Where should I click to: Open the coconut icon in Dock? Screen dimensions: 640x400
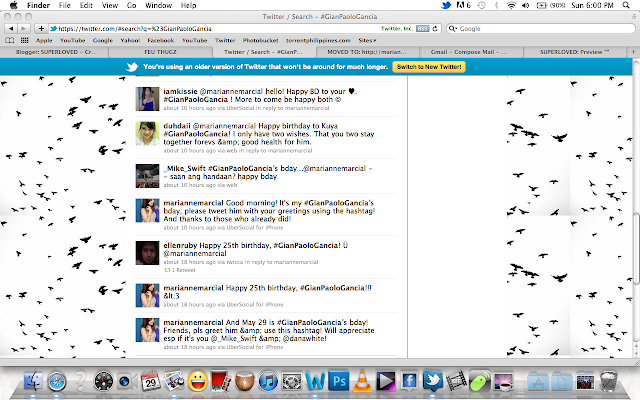244,382
